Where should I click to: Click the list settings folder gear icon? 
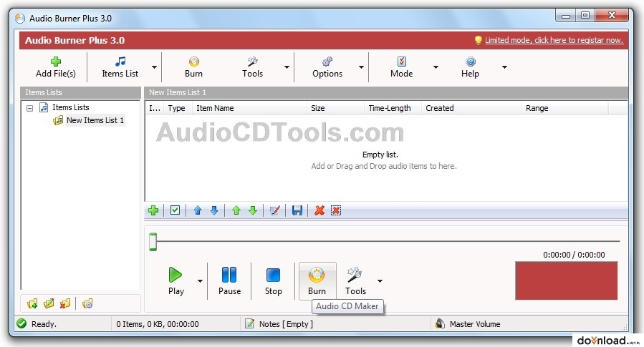87,303
